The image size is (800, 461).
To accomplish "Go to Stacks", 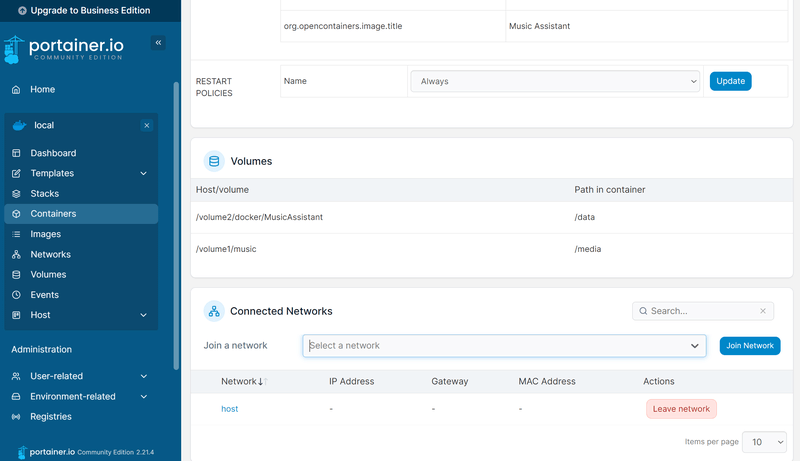I will [x=44, y=194].
